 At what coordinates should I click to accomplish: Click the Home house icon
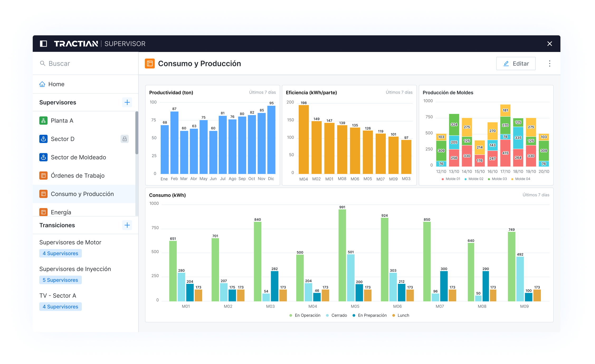(x=42, y=84)
